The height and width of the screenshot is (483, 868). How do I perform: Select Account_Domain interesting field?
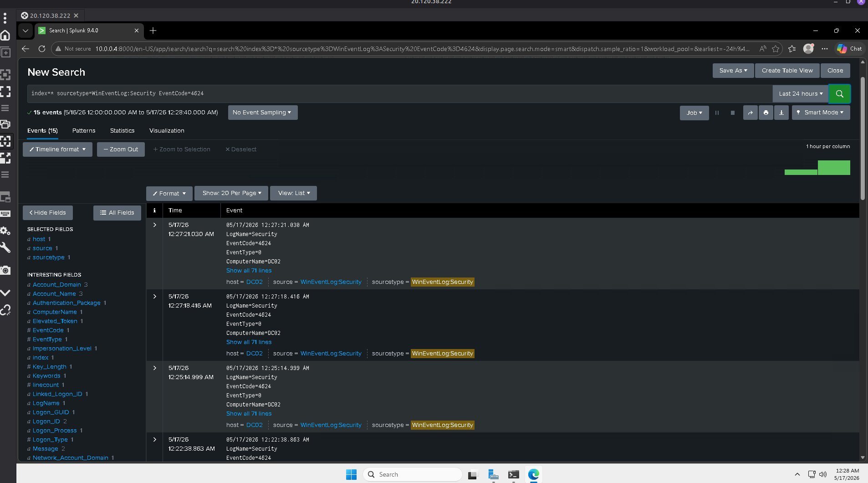tap(56, 285)
